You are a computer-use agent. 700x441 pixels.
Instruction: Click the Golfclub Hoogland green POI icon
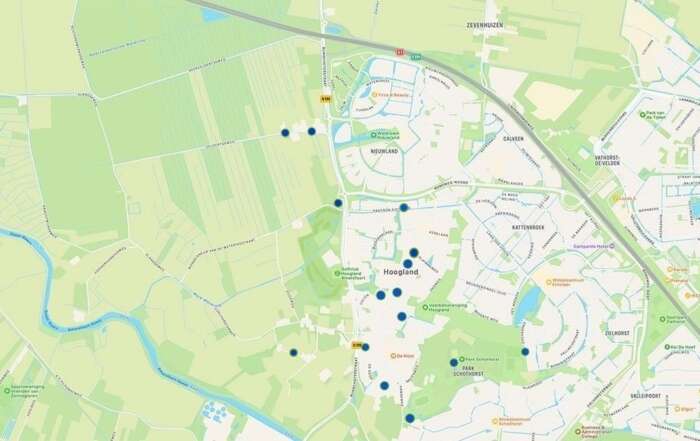click(338, 274)
